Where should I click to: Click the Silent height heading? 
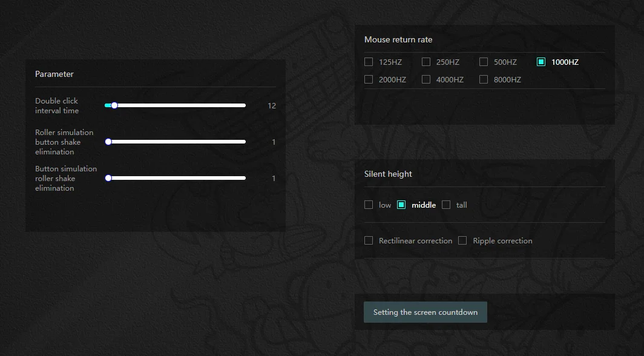tap(388, 174)
